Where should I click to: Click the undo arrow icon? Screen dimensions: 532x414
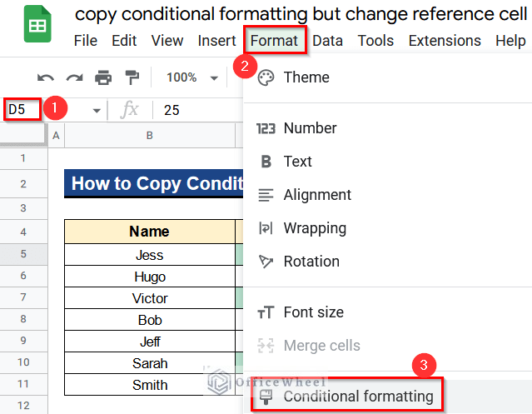tap(46, 77)
